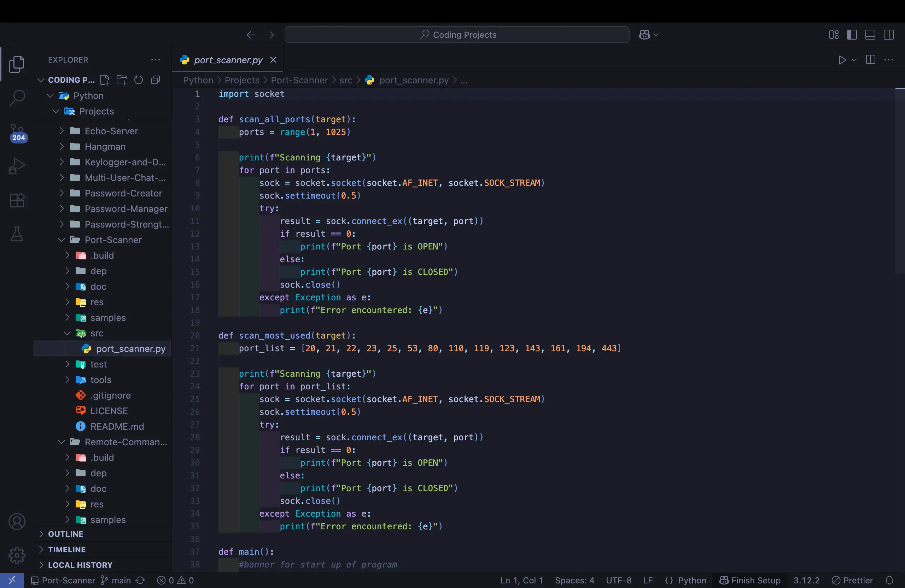This screenshot has width=905, height=588.
Task: Click Finish Setup in the status bar
Action: pyautogui.click(x=750, y=580)
